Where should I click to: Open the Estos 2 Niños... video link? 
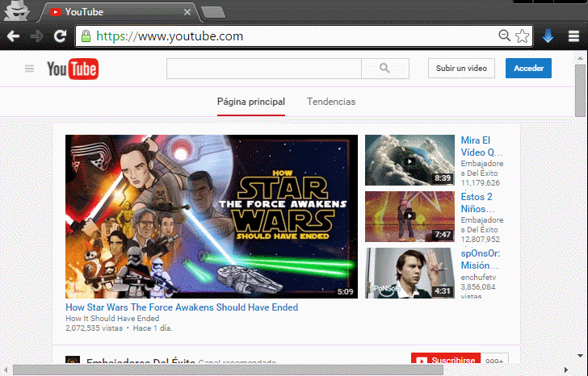click(477, 203)
